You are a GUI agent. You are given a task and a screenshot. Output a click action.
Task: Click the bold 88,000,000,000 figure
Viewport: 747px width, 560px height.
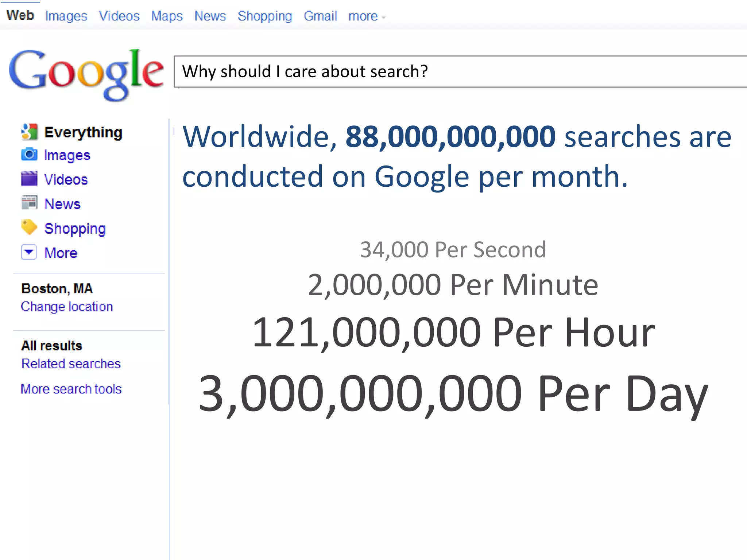point(450,137)
